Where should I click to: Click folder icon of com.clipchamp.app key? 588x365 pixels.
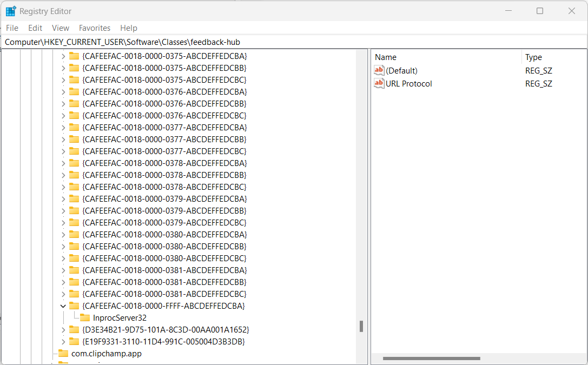63,354
